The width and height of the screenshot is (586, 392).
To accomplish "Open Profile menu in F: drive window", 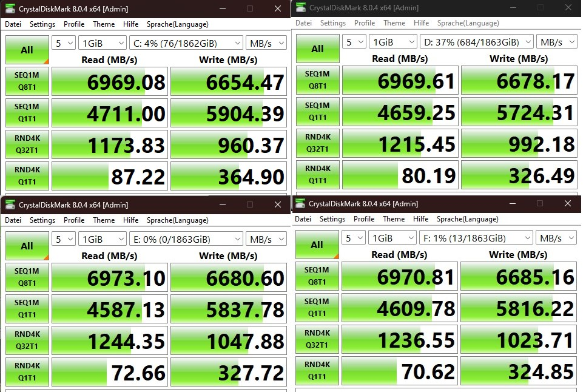I will (x=364, y=219).
